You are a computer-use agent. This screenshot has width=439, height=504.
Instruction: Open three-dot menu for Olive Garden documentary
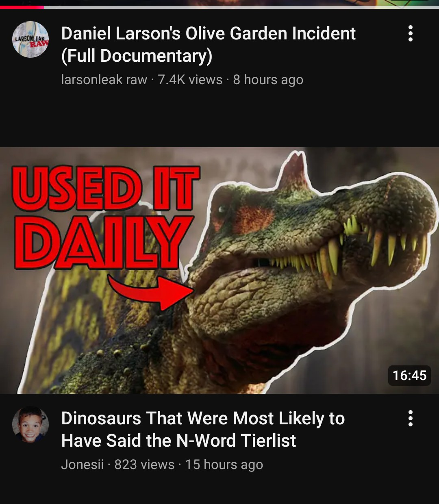(x=411, y=33)
